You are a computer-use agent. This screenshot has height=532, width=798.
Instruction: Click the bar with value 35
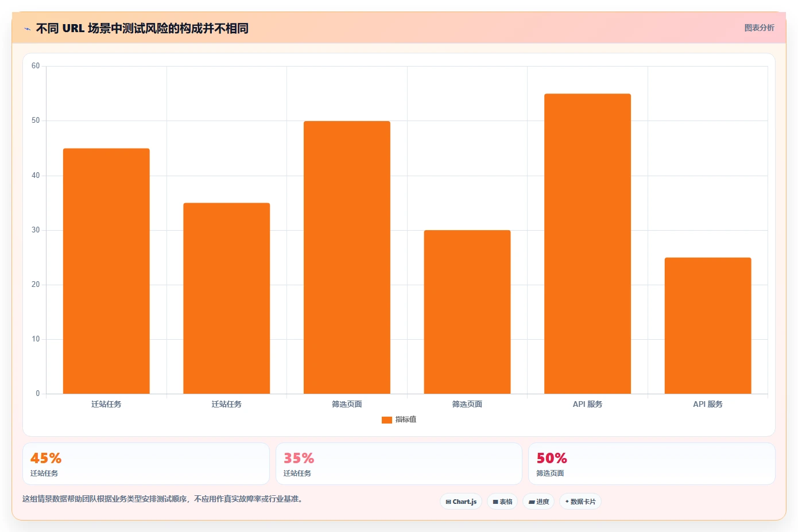click(227, 298)
